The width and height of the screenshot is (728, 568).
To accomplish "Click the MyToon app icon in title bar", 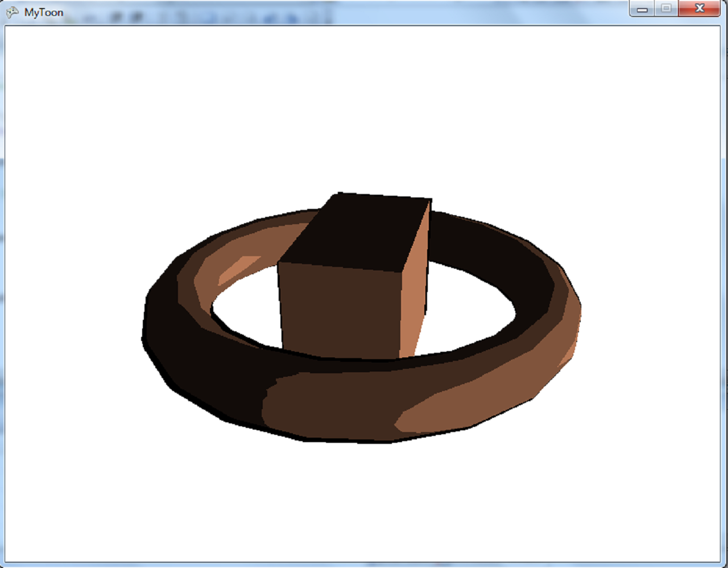I will [12, 12].
